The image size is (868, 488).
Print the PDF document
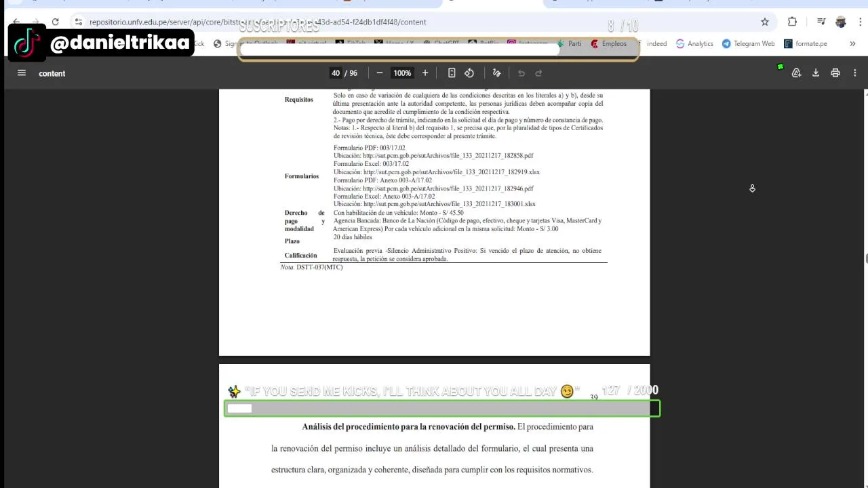[835, 73]
